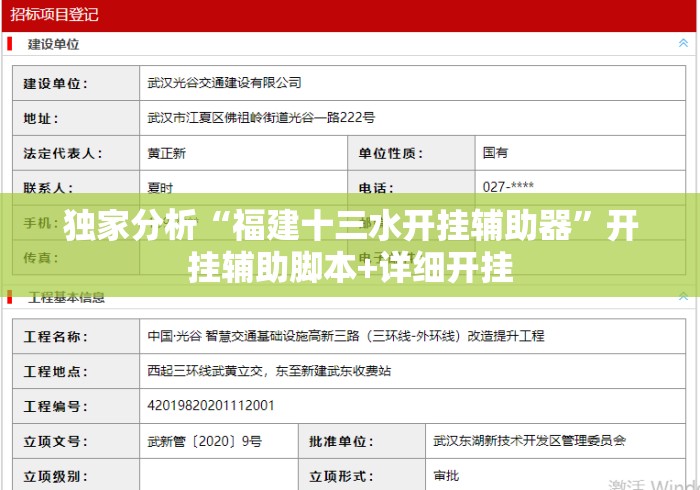The image size is (700, 490).
Task: Click the 单位性质: label
Action: pos(391,154)
